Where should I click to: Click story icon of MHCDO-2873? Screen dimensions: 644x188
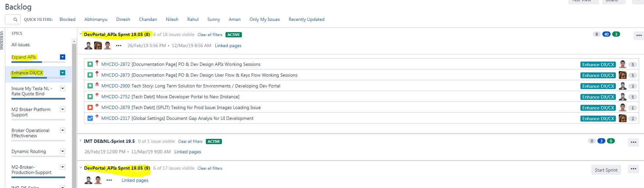click(x=90, y=75)
